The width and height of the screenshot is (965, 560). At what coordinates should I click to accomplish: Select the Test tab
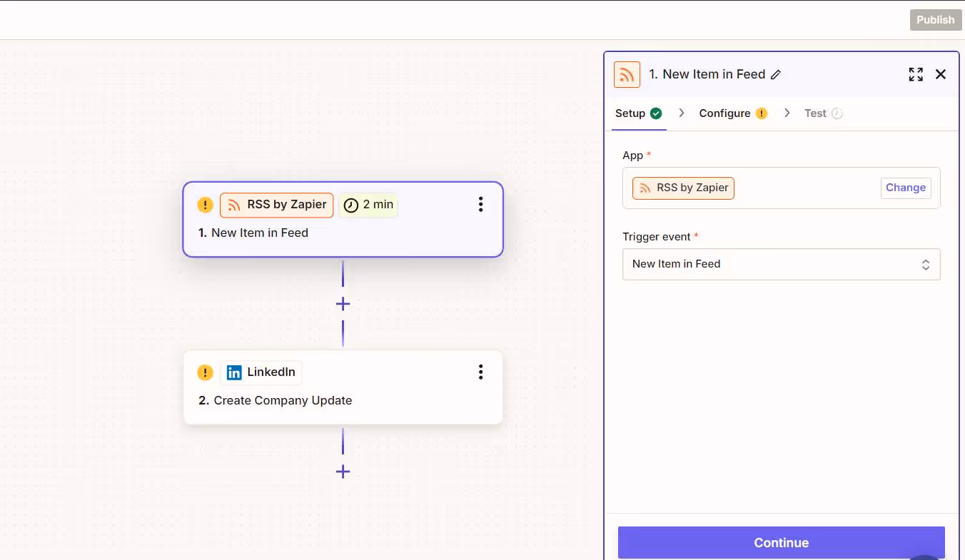(817, 113)
